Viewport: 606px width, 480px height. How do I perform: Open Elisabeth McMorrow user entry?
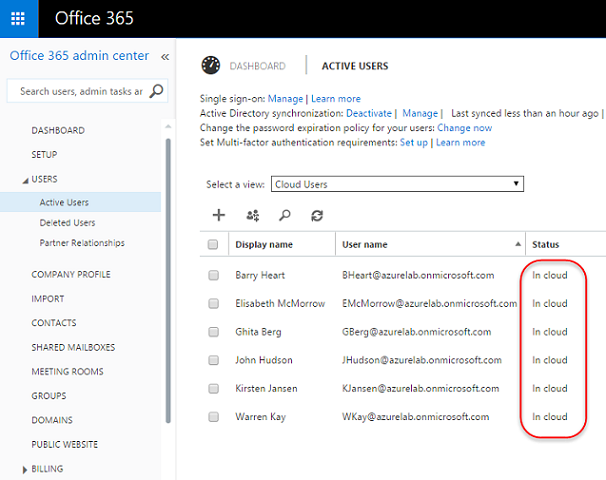[280, 303]
